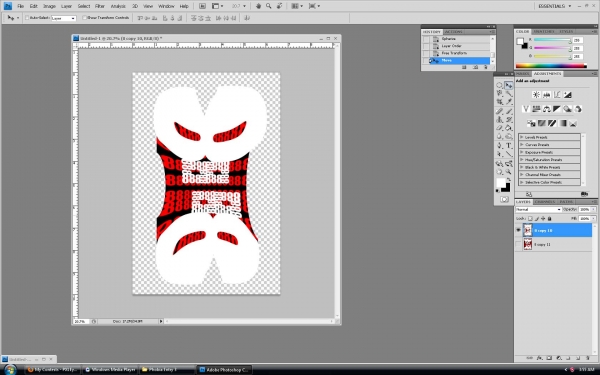
Task: Select the Crop tool in the toolbox
Action: click(500, 102)
